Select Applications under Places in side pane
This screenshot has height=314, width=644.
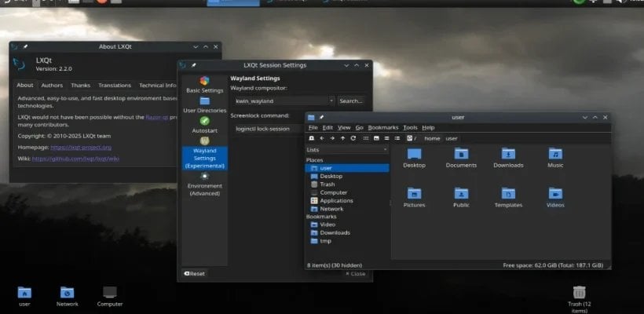pos(347,201)
